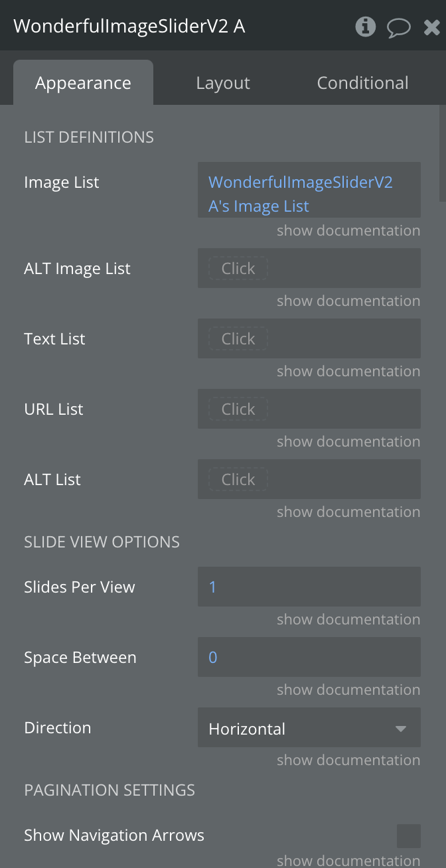Edit the Slides Per View value

tap(309, 587)
